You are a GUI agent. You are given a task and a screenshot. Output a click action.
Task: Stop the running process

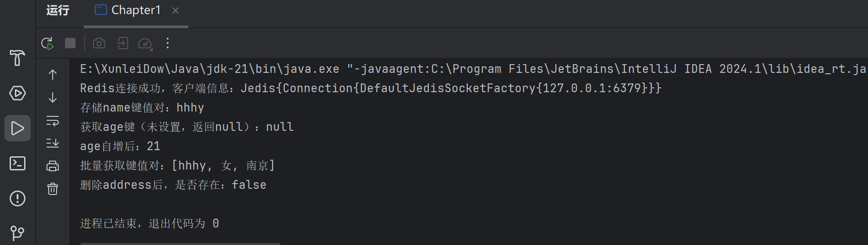pos(70,43)
